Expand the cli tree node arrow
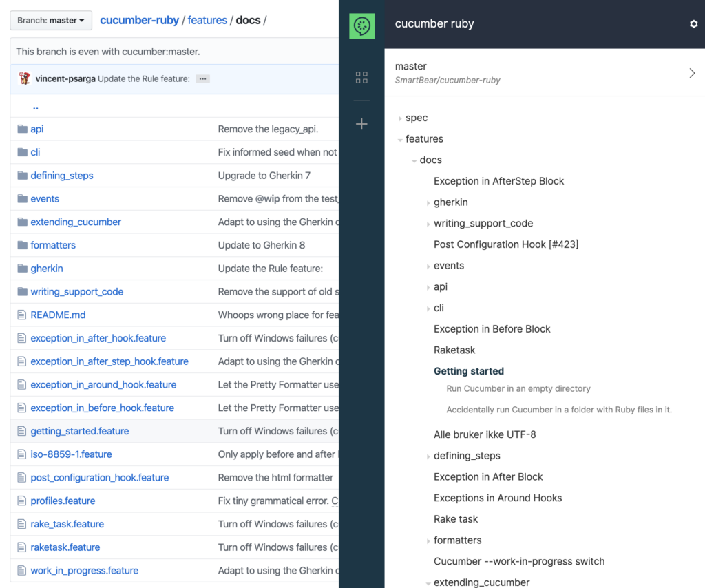 [x=428, y=308]
